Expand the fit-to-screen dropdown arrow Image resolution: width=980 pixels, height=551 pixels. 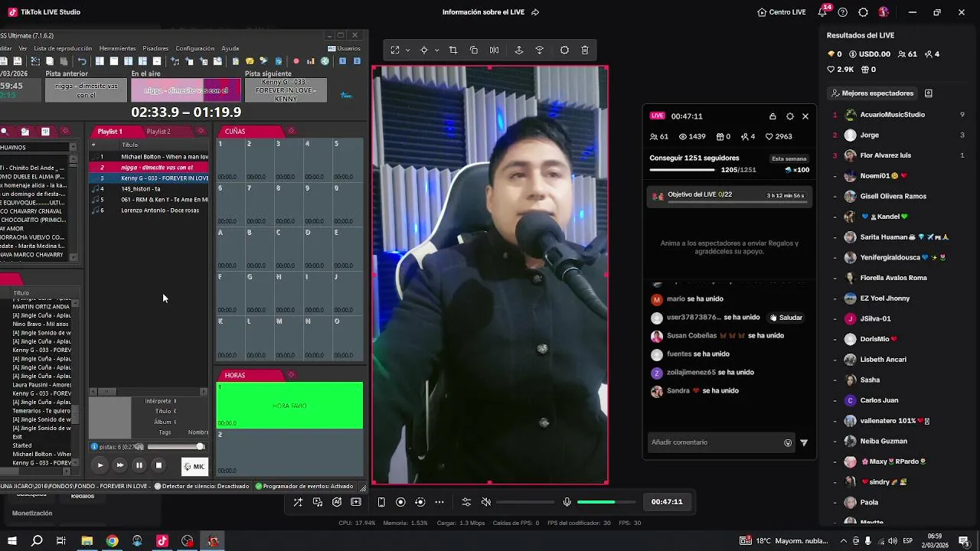click(407, 51)
